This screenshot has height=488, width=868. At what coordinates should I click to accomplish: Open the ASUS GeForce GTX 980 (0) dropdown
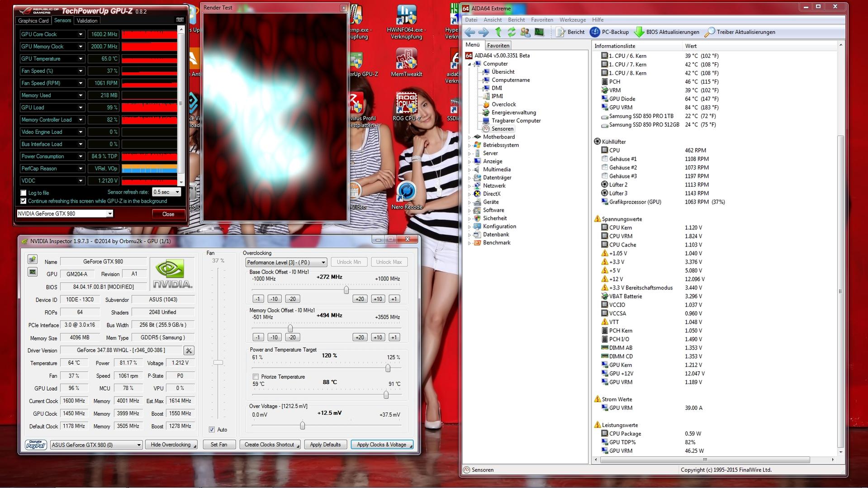coord(96,445)
